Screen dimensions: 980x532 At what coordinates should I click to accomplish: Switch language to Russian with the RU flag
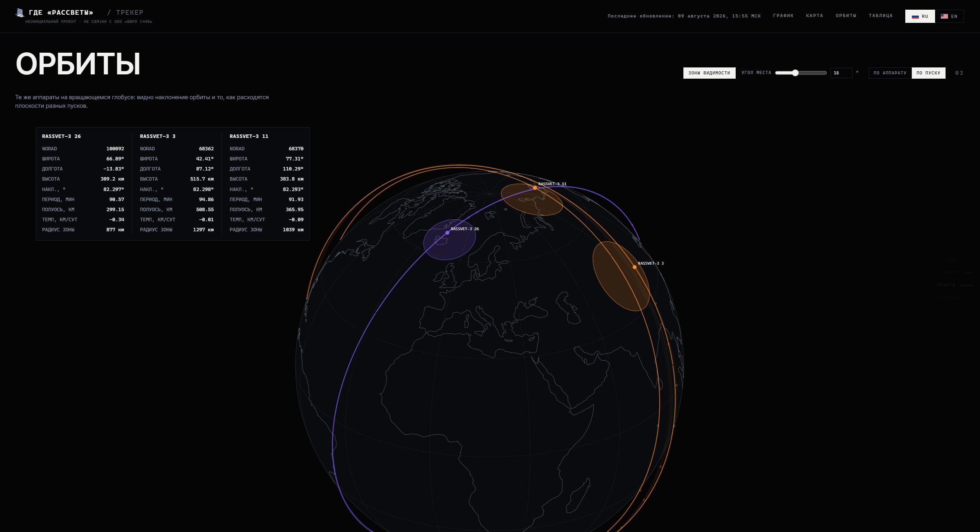(920, 16)
